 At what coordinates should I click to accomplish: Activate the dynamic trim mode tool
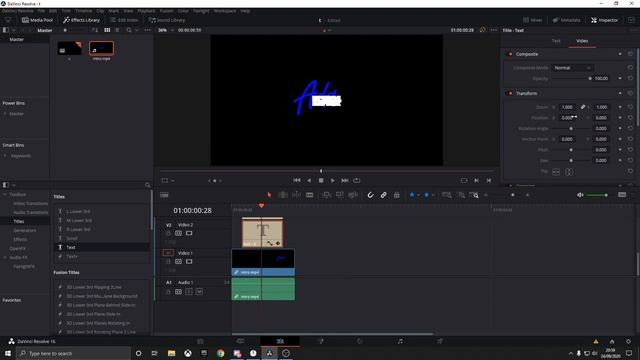click(x=296, y=195)
